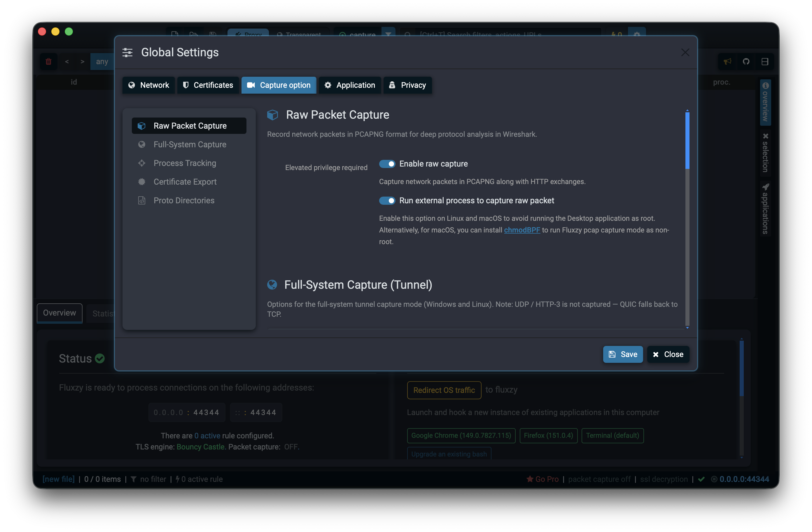This screenshot has width=812, height=532.
Task: Toggle Run external process to capture raw packet
Action: point(387,201)
